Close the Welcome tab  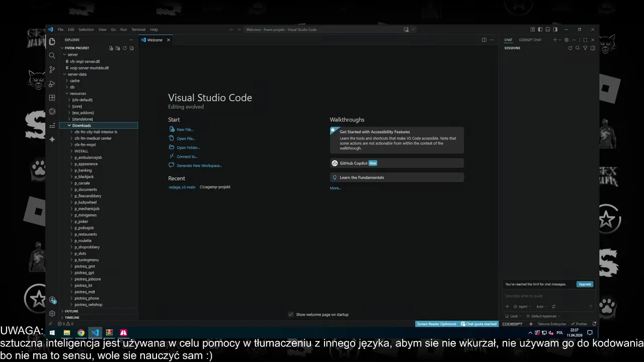point(169,40)
